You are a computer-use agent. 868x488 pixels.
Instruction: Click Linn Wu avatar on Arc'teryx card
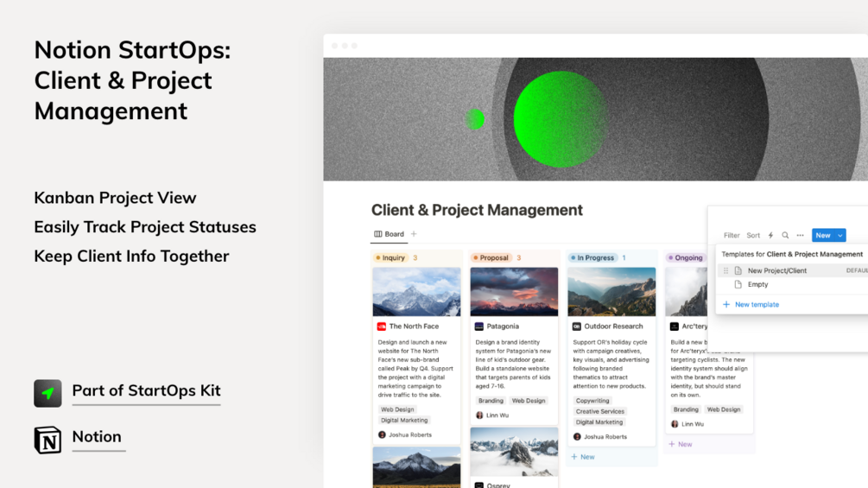675,424
